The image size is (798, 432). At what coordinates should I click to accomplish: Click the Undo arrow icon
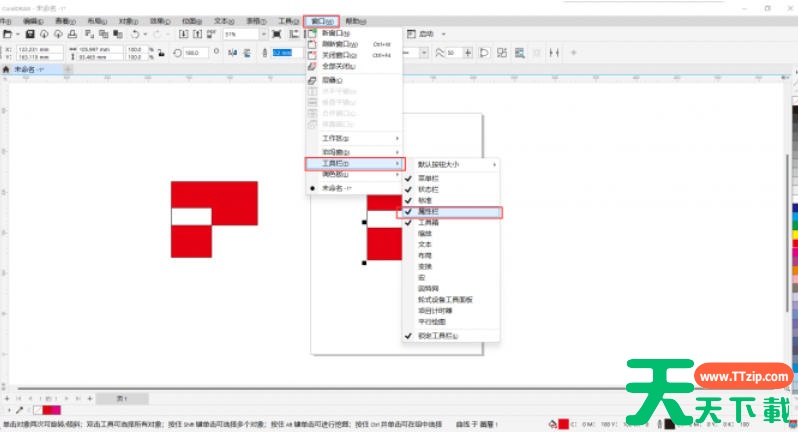pos(135,35)
